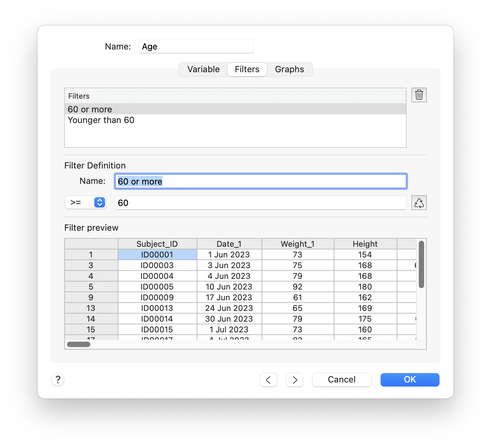The image size is (491, 448).
Task: Select the Filters tab
Action: [247, 70]
